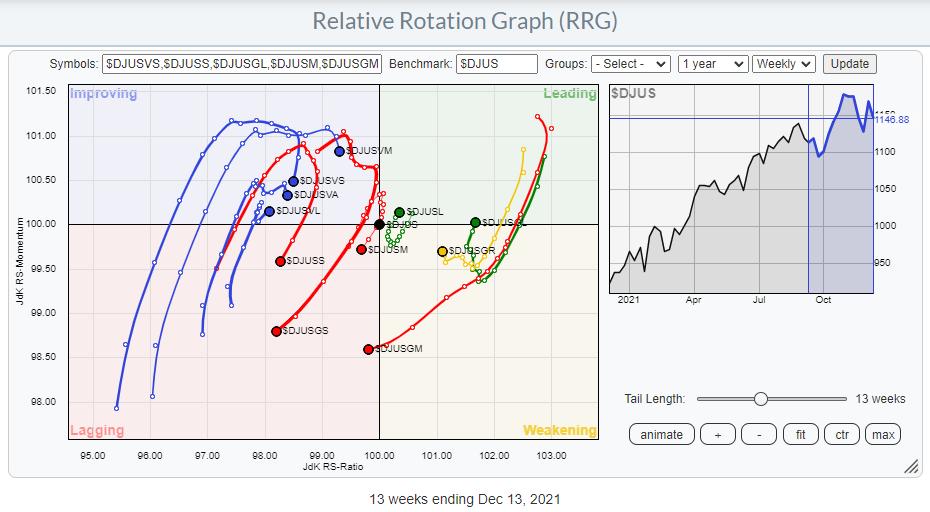Click the Update button

coord(849,63)
